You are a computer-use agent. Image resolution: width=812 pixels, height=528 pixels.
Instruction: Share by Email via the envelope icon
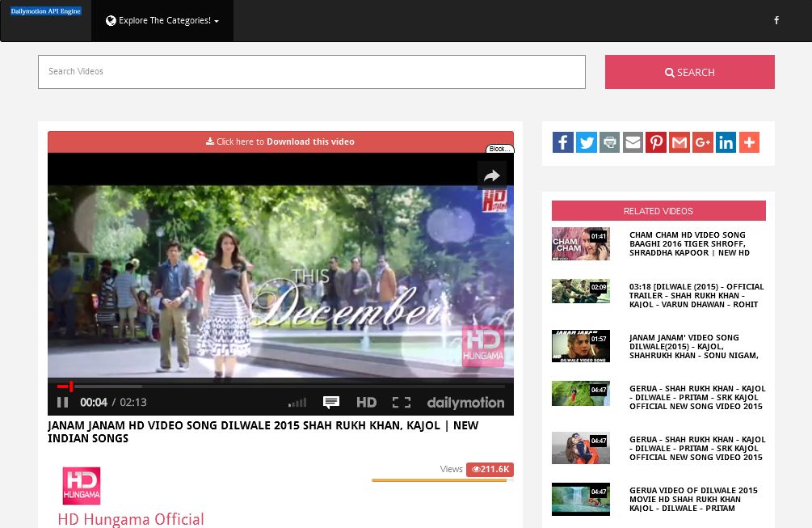[633, 142]
